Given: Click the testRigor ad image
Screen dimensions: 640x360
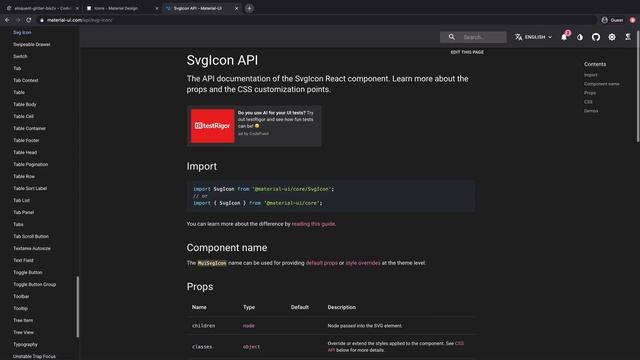Looking at the screenshot, I should click(213, 126).
